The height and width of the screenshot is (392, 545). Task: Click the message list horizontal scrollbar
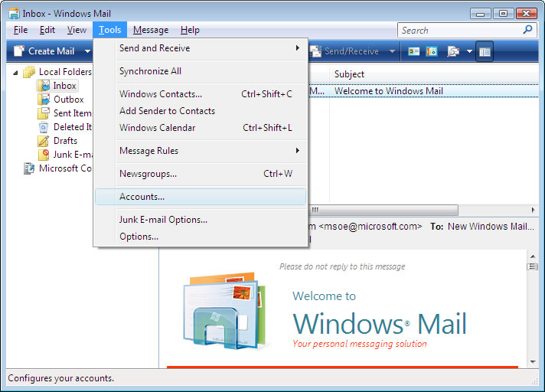tap(383, 210)
